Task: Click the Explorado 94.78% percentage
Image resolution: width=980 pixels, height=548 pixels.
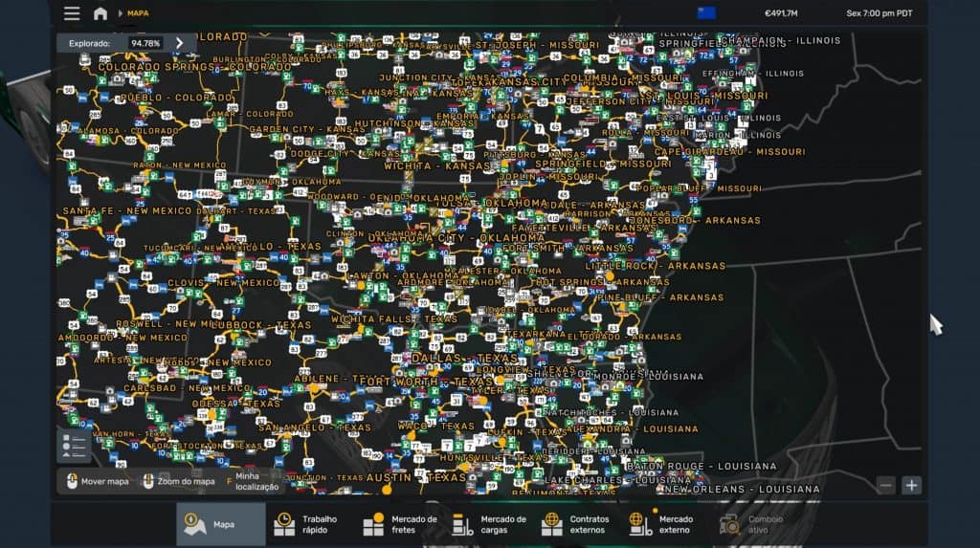Action: point(145,43)
